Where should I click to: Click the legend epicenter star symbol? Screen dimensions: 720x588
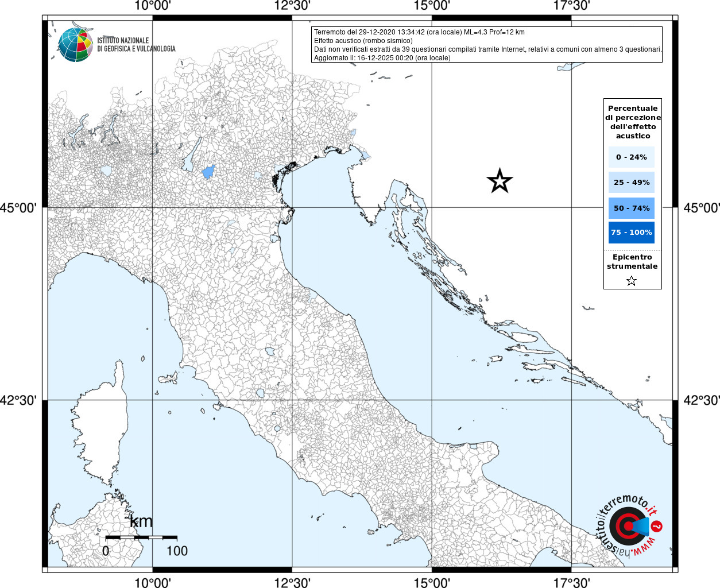click(632, 281)
